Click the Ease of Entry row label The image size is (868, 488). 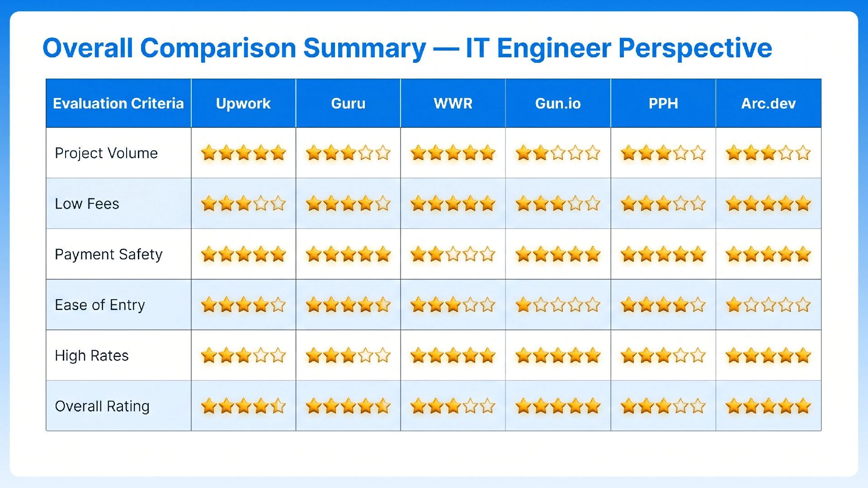[100, 305]
